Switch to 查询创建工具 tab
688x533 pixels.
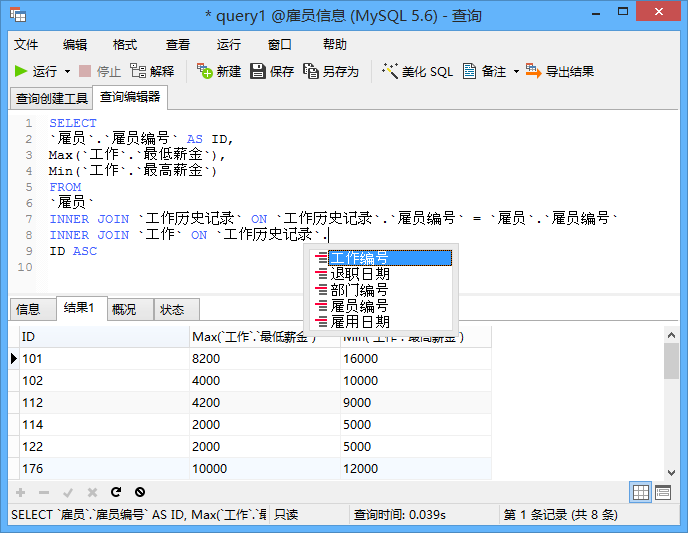click(x=52, y=98)
